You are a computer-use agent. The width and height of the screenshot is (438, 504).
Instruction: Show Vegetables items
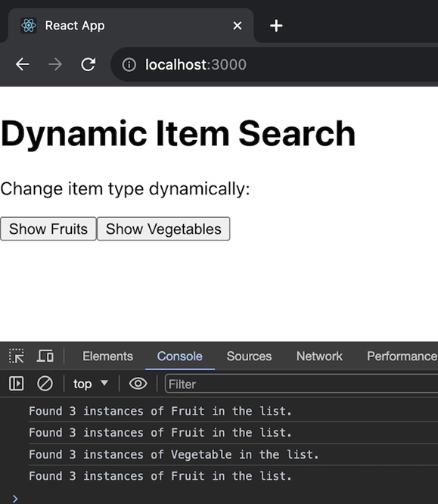point(163,229)
